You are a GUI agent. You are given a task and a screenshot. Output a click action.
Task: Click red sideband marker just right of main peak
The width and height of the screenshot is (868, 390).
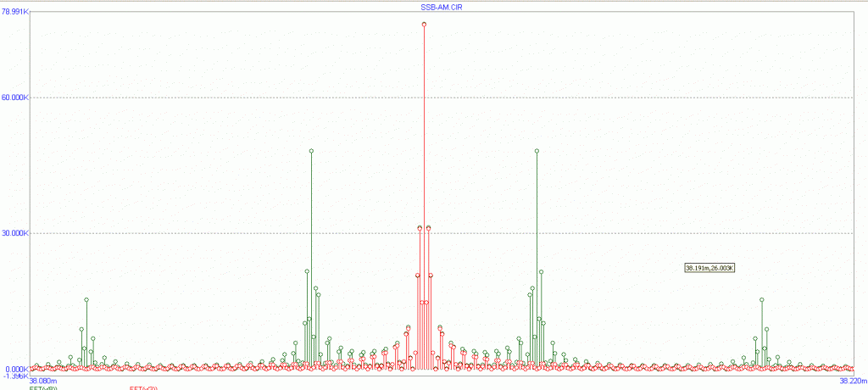tap(429, 228)
